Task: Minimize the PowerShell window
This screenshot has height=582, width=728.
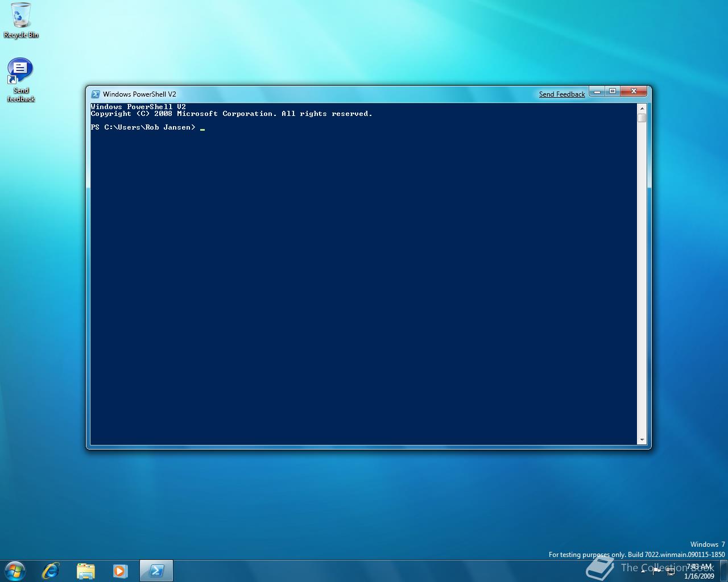Action: pyautogui.click(x=597, y=92)
